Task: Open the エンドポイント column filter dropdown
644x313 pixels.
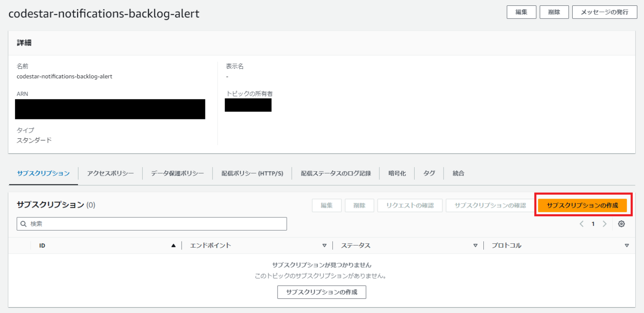Action: (x=324, y=245)
